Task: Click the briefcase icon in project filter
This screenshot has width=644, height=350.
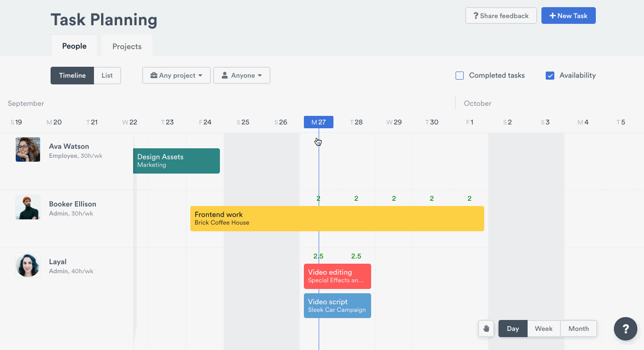Action: point(154,75)
